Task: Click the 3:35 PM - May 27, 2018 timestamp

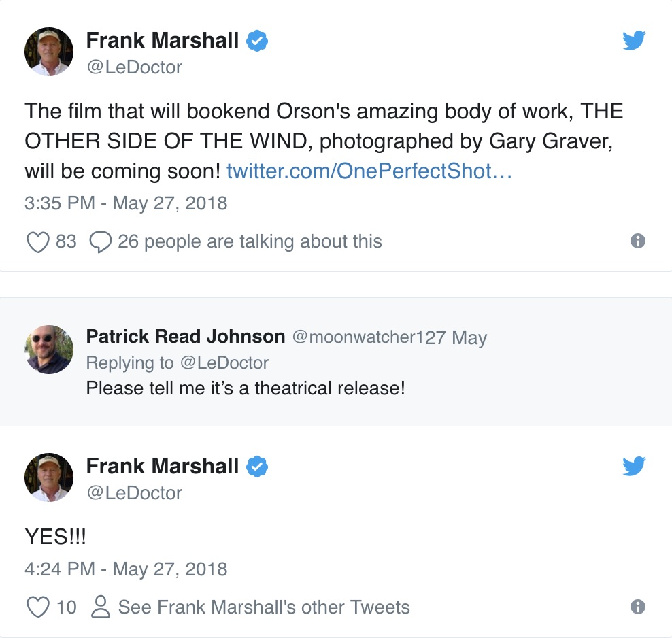Action: coord(126,203)
